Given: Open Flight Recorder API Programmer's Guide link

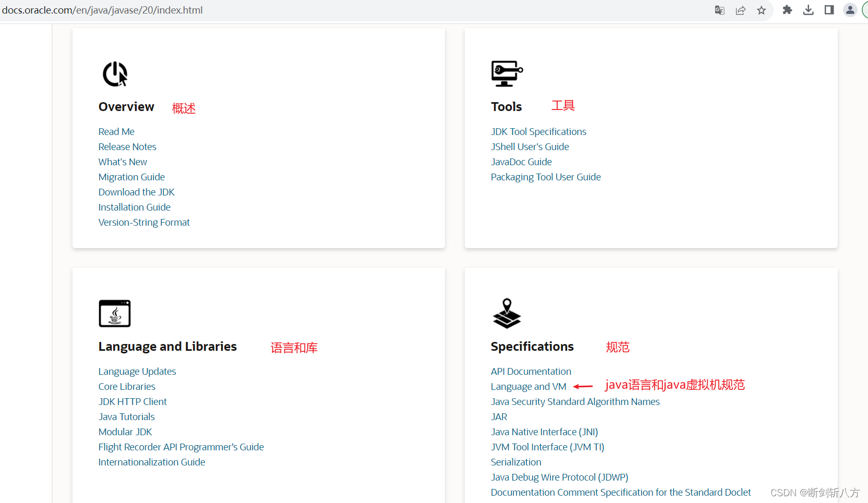Looking at the screenshot, I should pos(181,447).
